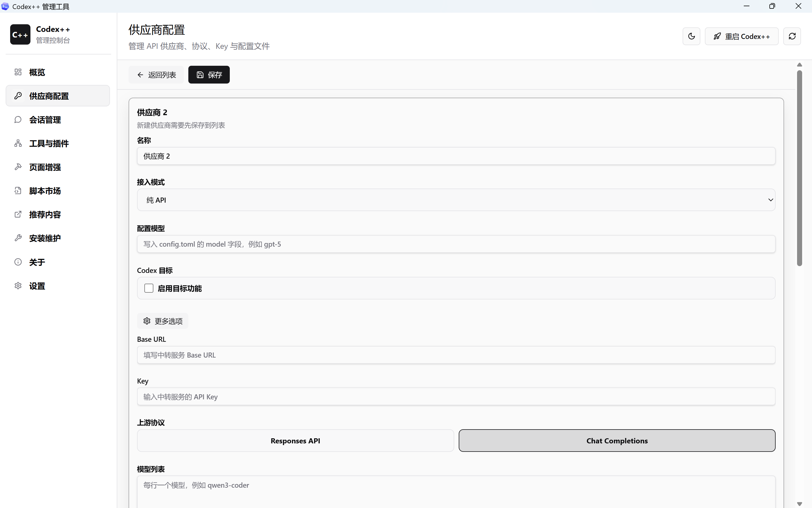Click the vertical scrollbar thumb

(x=800, y=168)
